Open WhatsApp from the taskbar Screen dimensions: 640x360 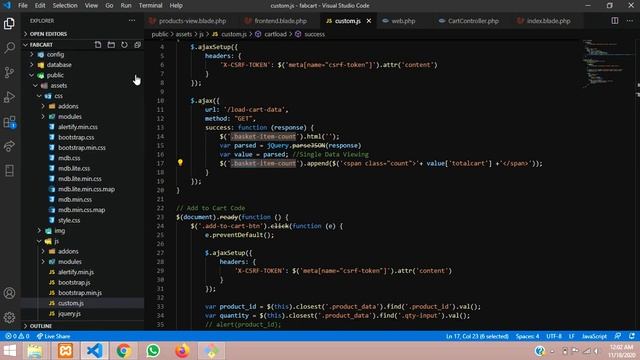153,351
